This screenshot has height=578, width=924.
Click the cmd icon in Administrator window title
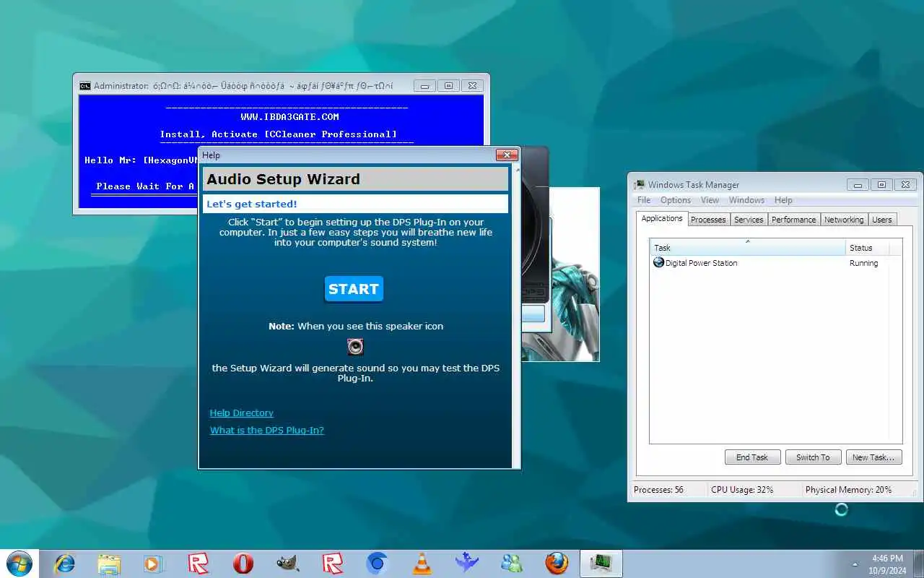(x=85, y=85)
